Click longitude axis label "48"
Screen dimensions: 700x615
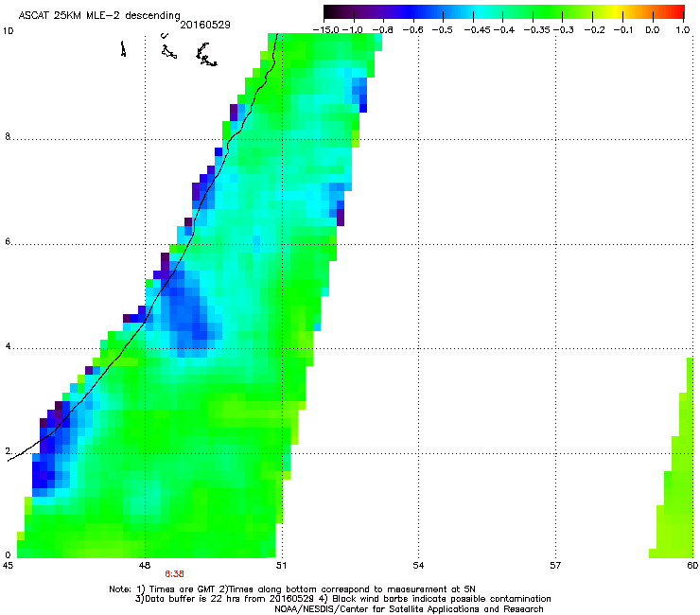tap(145, 566)
